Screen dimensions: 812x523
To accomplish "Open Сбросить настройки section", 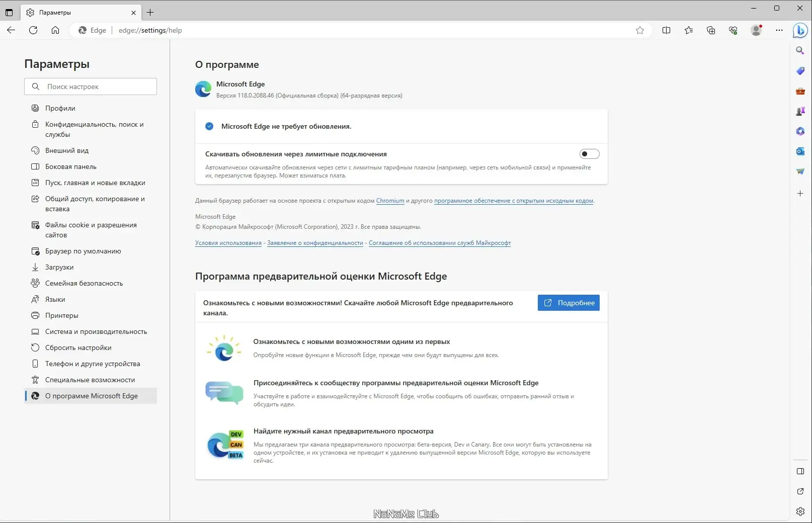I will click(91, 347).
